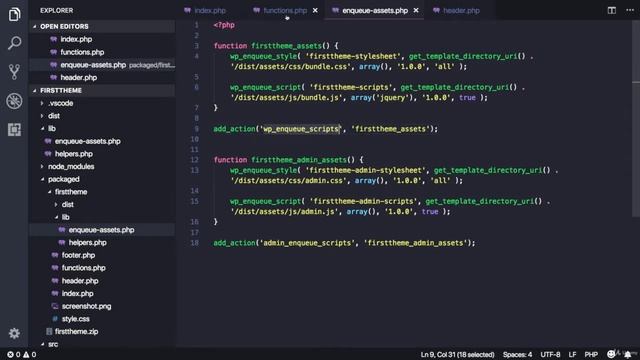Change language mode PHP
Screen dimensions: 640x360
(591, 355)
